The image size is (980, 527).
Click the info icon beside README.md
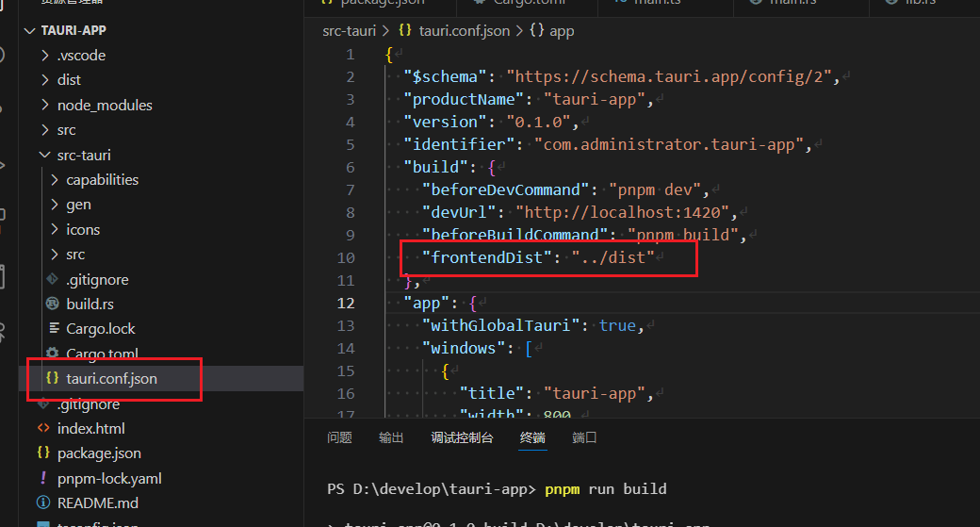(43, 502)
